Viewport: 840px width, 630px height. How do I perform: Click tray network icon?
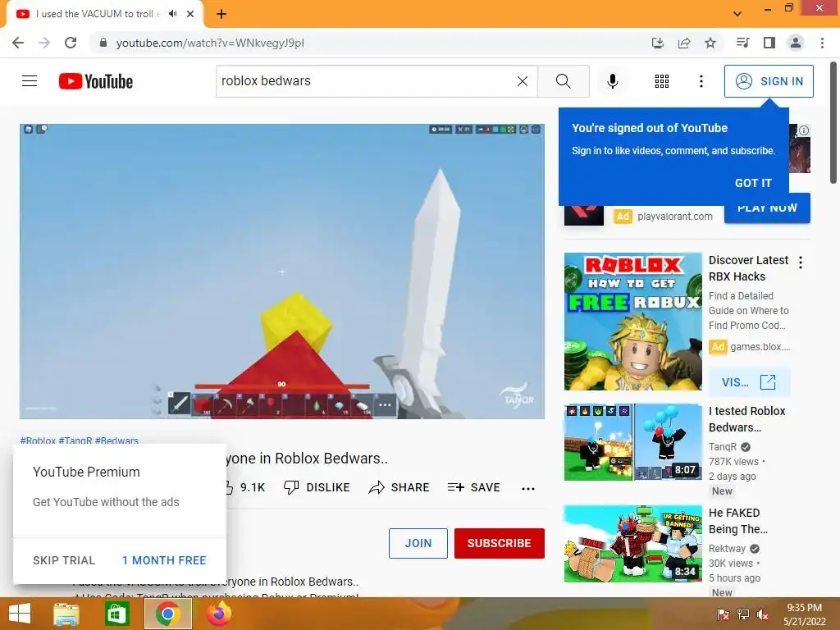click(743, 614)
